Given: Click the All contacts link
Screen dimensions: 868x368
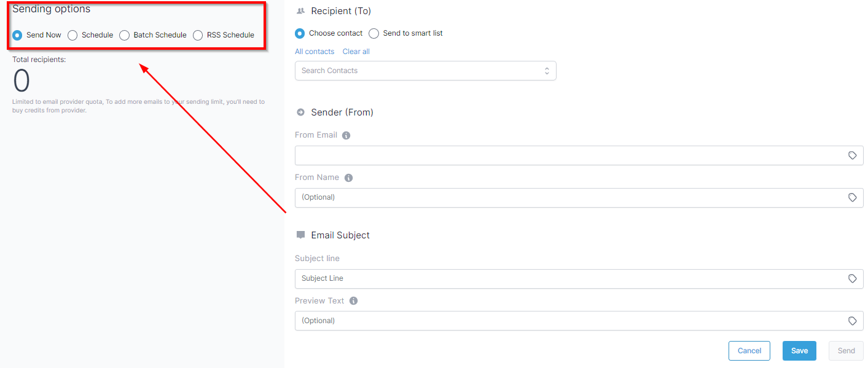Looking at the screenshot, I should coord(315,52).
